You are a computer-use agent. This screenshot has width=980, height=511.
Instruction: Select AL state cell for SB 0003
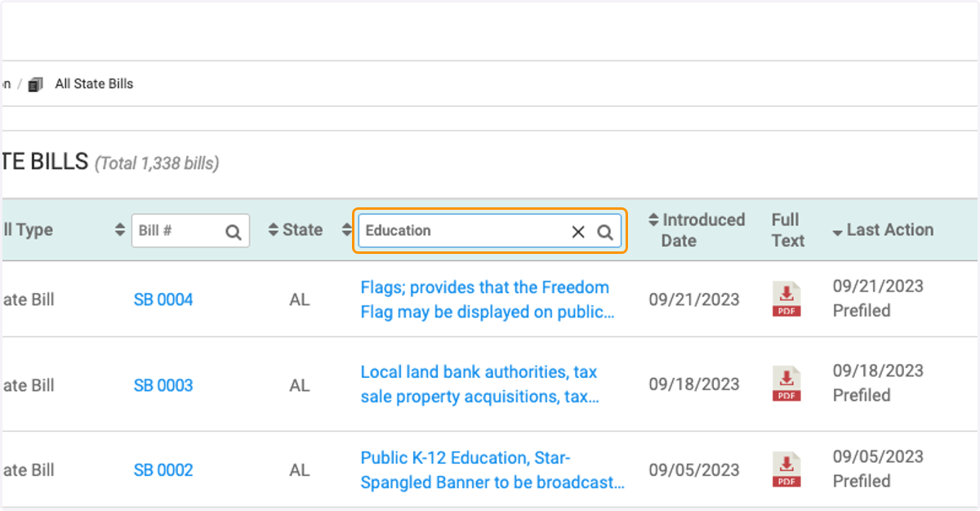300,385
